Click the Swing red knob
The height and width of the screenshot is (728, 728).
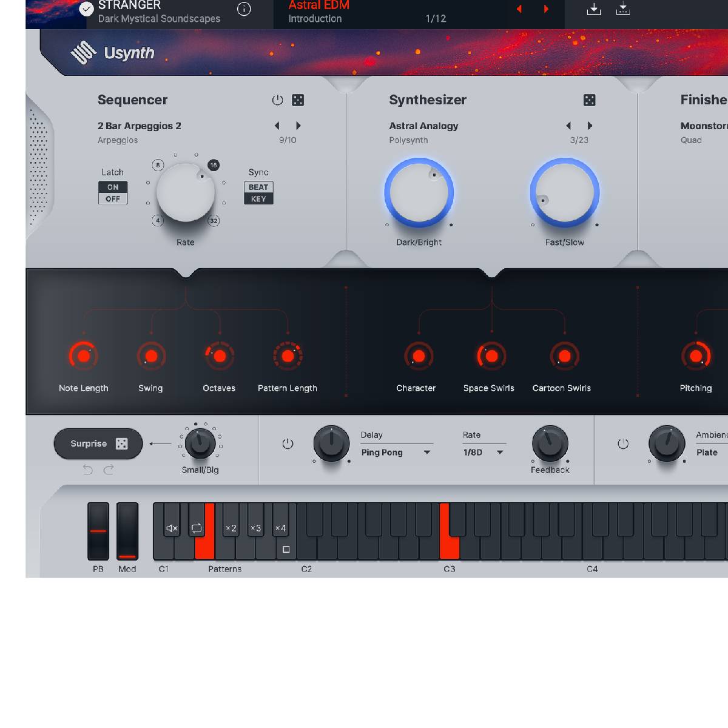pos(151,356)
